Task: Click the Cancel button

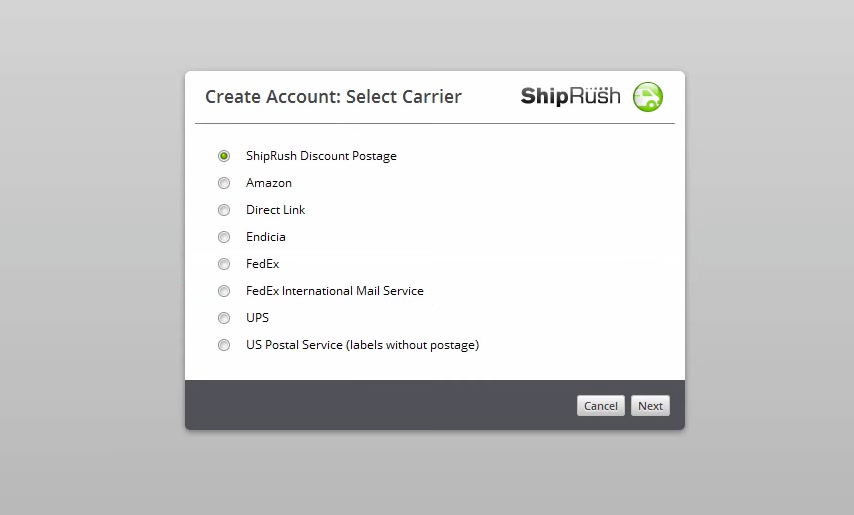Action: click(x=601, y=406)
